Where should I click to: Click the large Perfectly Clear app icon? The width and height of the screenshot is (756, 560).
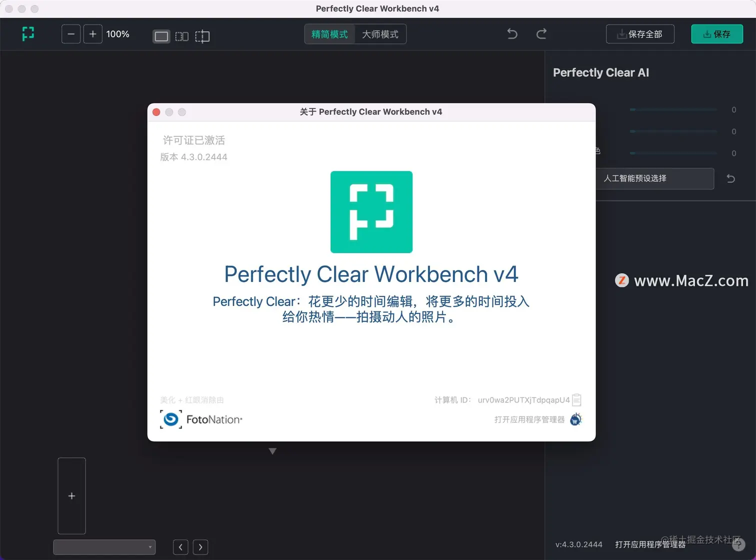tap(371, 212)
